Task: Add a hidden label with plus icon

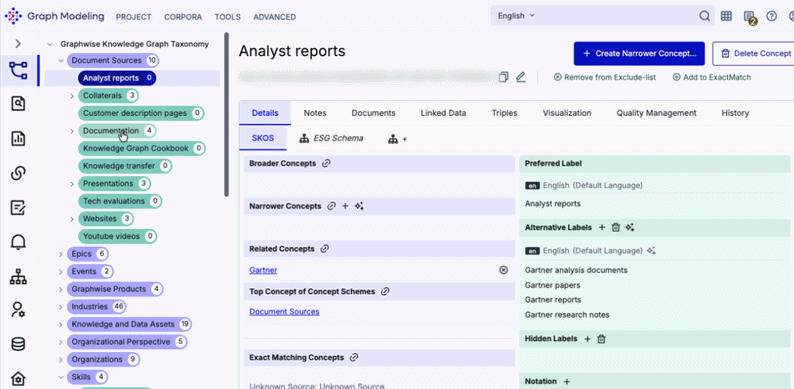Action: coord(587,339)
